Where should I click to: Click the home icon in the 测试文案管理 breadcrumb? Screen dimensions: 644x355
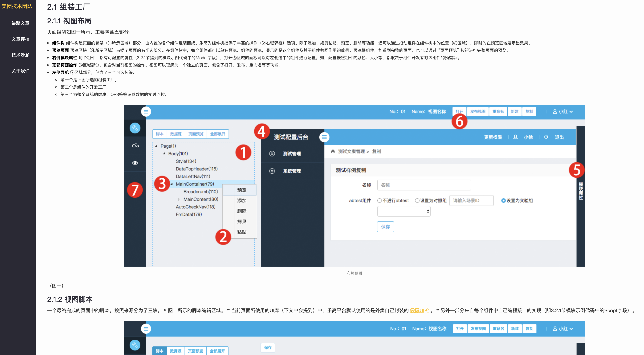(333, 151)
